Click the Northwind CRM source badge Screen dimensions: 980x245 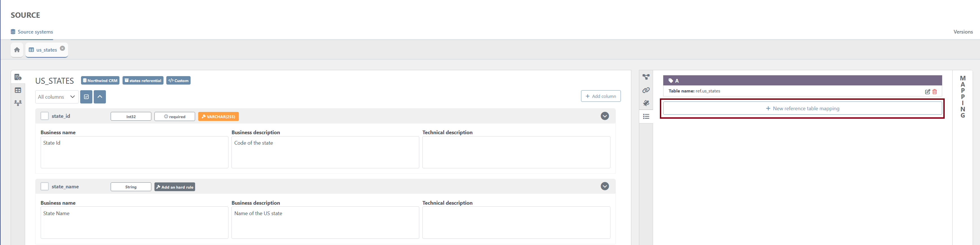[100, 81]
